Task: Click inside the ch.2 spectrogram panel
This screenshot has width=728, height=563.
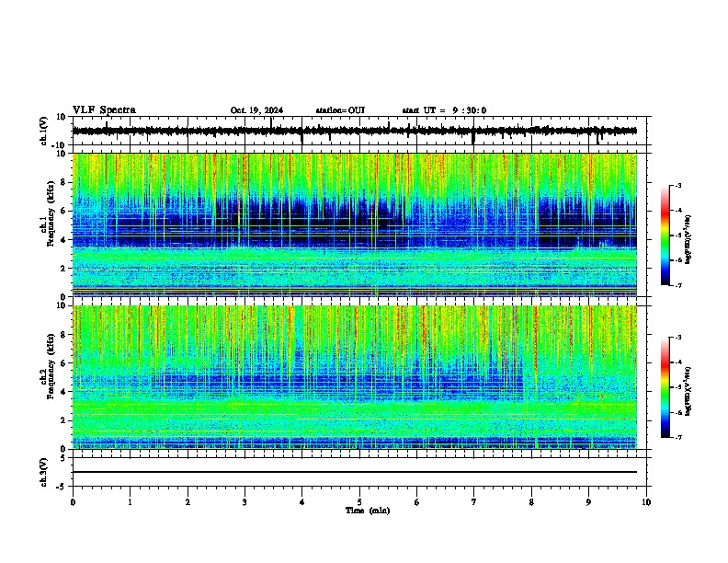Action: point(355,377)
